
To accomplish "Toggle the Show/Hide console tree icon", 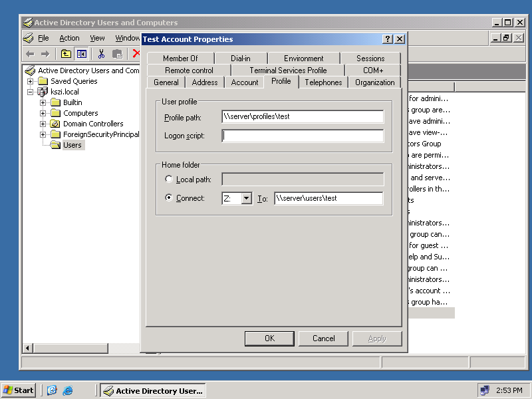I will coord(81,54).
